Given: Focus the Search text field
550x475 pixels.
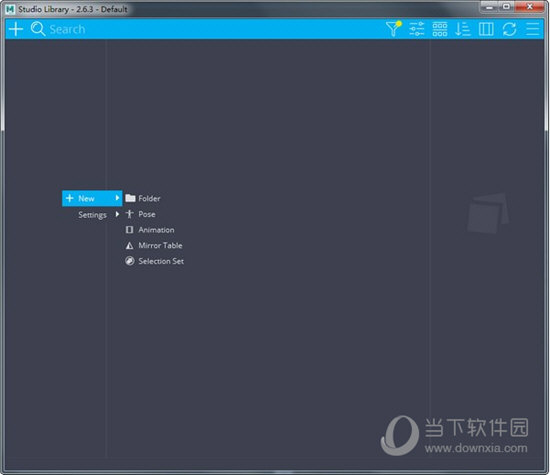Looking at the screenshot, I should pyautogui.click(x=210, y=29).
